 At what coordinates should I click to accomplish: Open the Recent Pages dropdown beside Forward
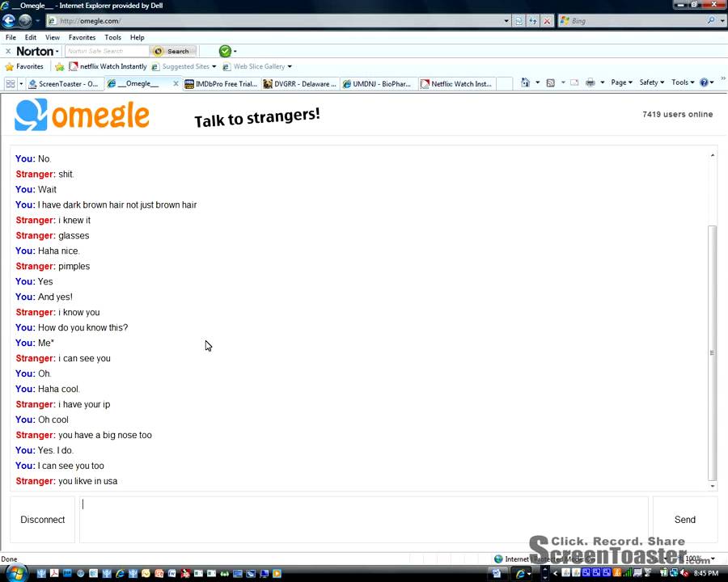[x=38, y=21]
